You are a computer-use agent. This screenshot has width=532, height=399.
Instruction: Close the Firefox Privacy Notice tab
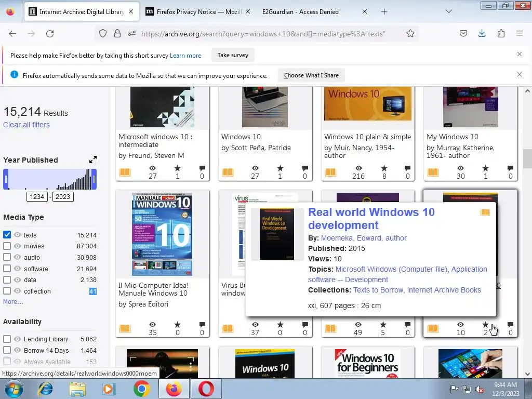(248, 11)
